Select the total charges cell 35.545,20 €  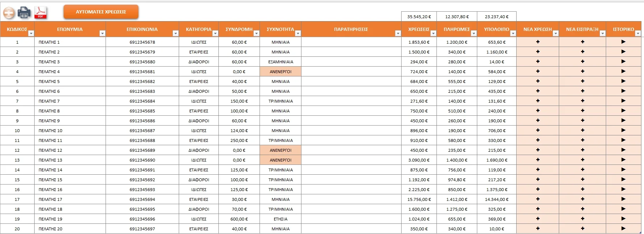coord(419,16)
